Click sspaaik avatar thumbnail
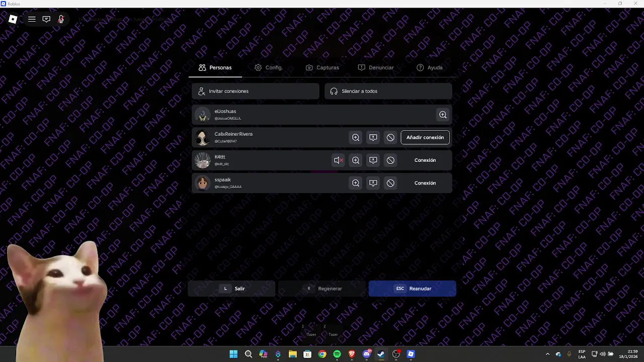The image size is (644, 362). tap(203, 183)
